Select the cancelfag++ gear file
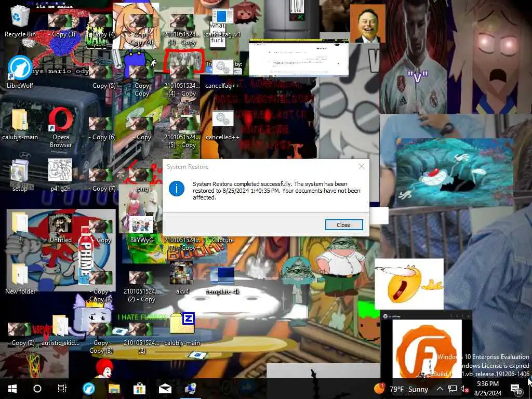 (222, 73)
